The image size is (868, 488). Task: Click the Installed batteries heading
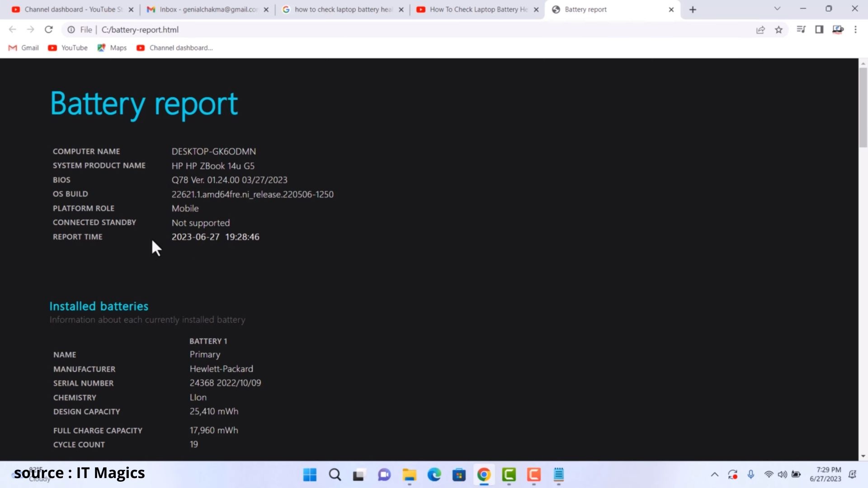click(x=99, y=306)
